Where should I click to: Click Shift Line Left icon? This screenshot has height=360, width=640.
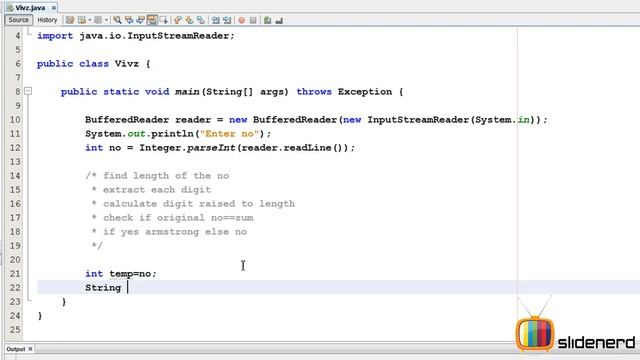(x=216, y=20)
